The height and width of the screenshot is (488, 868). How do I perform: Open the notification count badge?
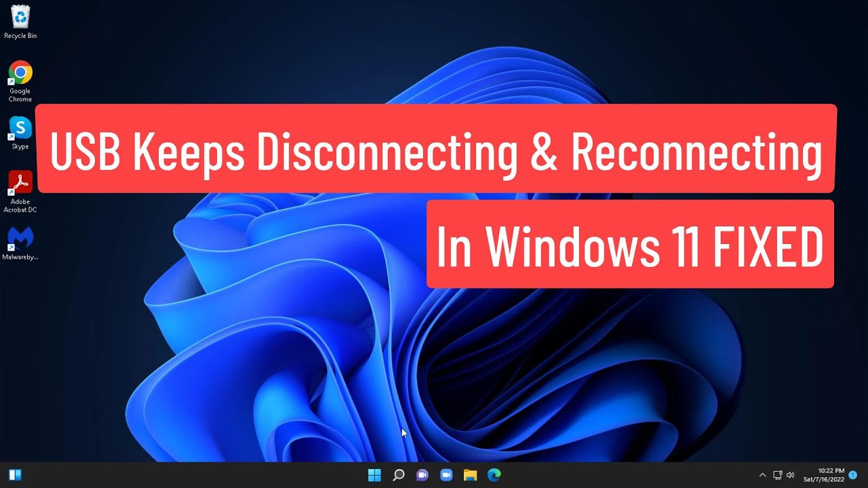[852, 475]
